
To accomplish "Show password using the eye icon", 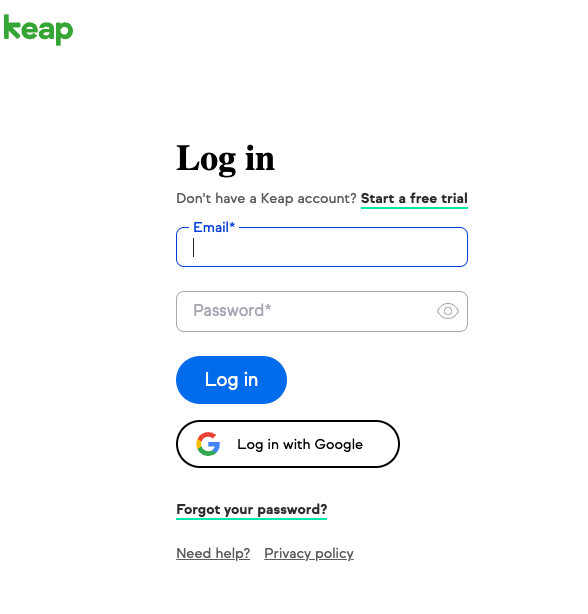I will pyautogui.click(x=448, y=311).
